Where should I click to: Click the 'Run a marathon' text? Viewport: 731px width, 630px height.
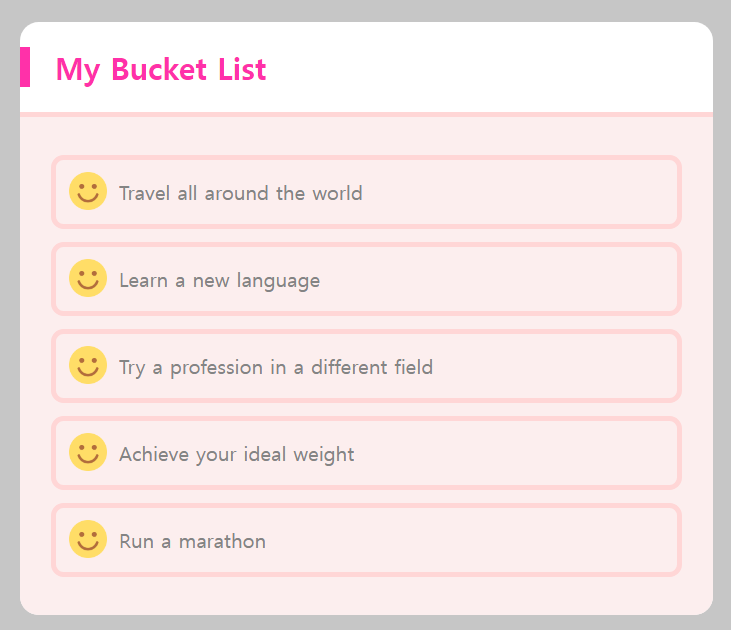pyautogui.click(x=192, y=541)
